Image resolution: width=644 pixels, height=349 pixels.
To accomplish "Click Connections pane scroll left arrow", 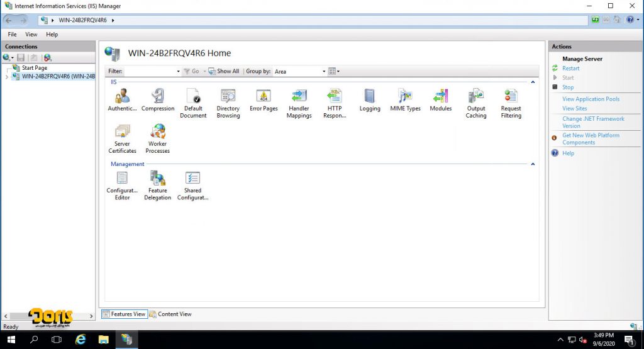I will coord(6,316).
